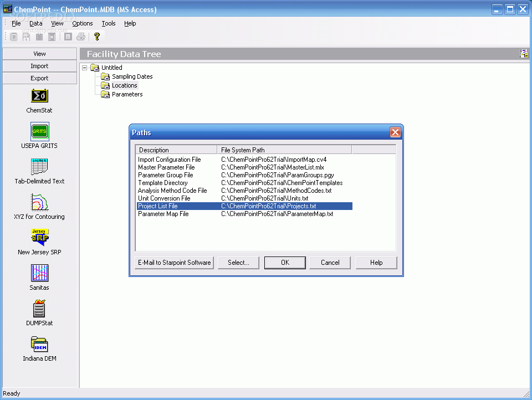
Task: Open the USEPA GRITS export icon
Action: (x=40, y=132)
